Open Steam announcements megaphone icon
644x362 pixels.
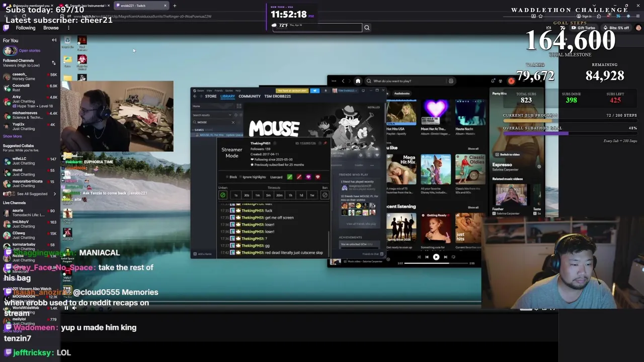pyautogui.click(x=315, y=90)
